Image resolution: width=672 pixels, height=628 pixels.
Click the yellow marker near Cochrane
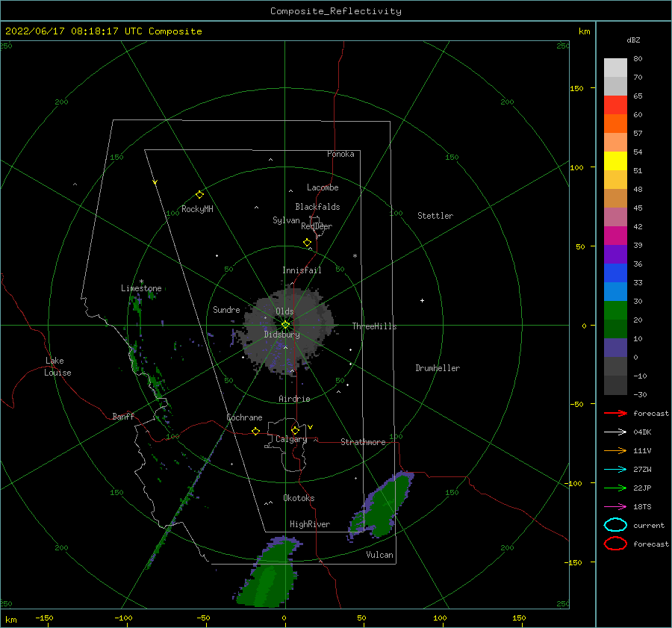(x=255, y=432)
